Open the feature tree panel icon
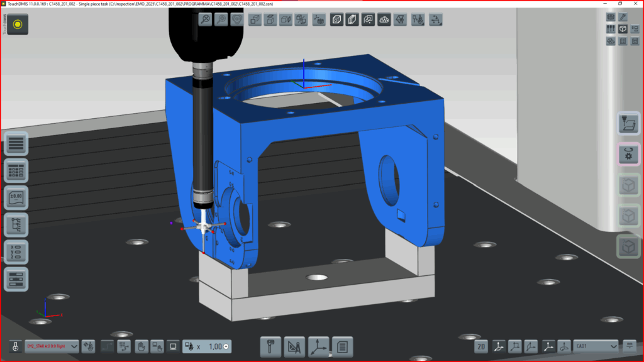This screenshot has width=644, height=362. [x=16, y=224]
